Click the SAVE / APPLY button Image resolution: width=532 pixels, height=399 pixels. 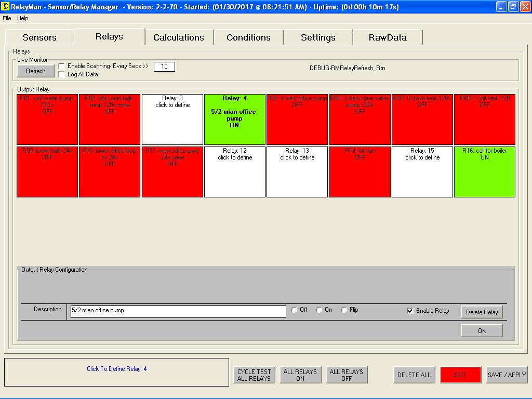tap(507, 375)
